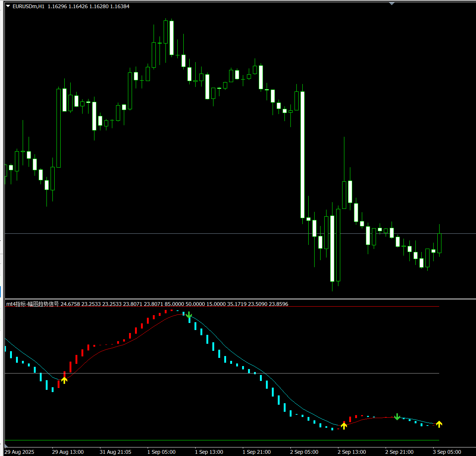Click the 3 Sep 05:00 time label
The height and width of the screenshot is (456, 476).
pos(447,452)
